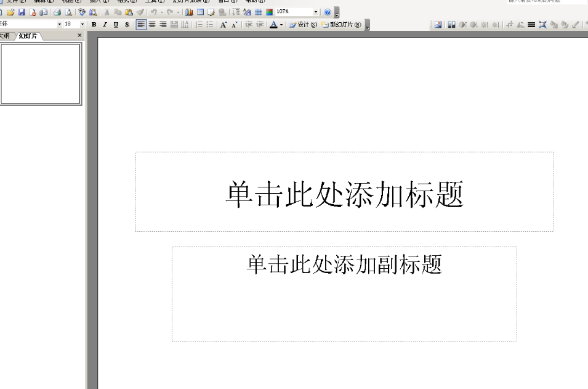Switch to the 幻灯片 slides tab

[x=28, y=36]
